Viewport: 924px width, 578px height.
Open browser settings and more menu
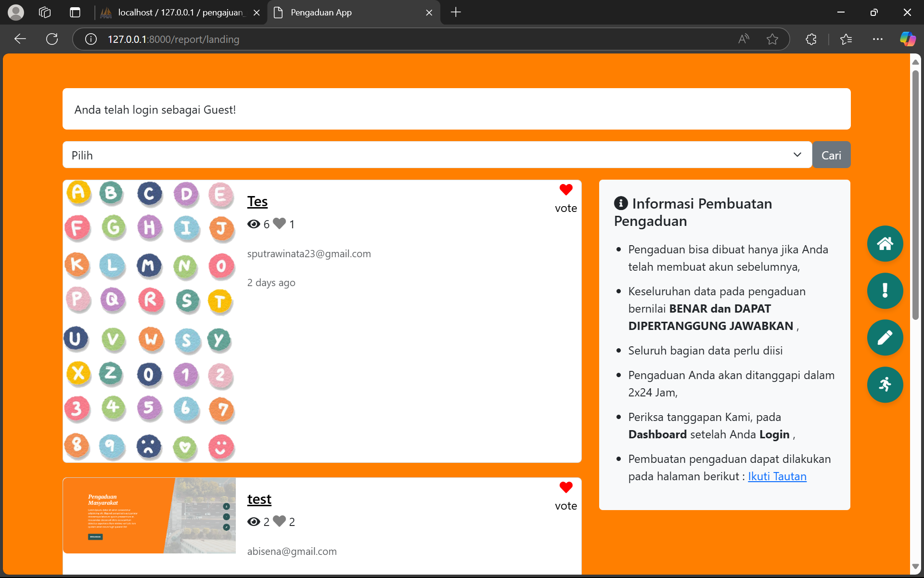877,39
